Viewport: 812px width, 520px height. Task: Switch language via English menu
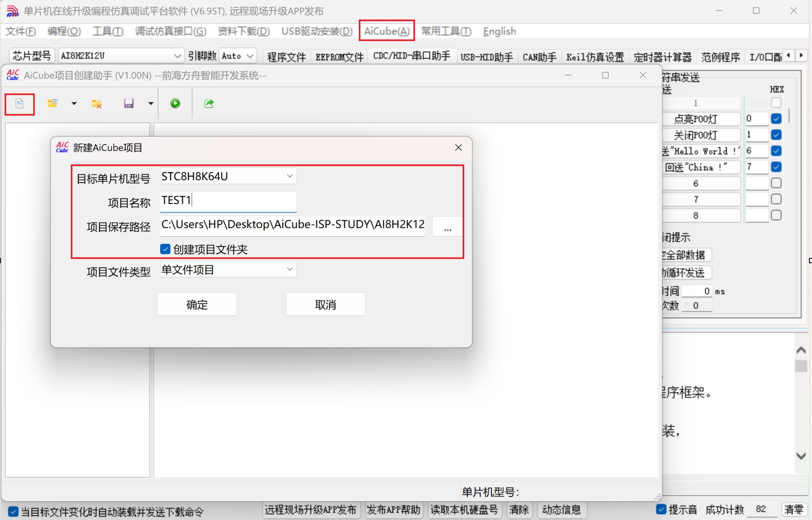tap(499, 31)
